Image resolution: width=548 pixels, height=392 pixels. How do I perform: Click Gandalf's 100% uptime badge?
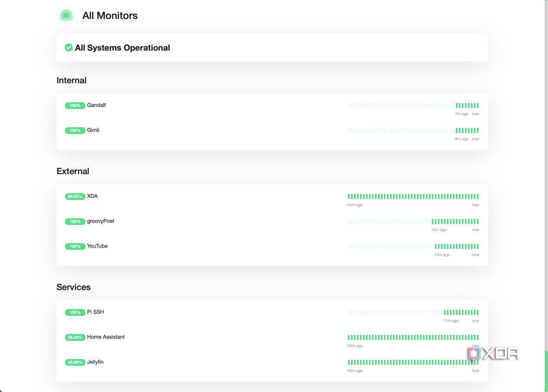pos(75,105)
